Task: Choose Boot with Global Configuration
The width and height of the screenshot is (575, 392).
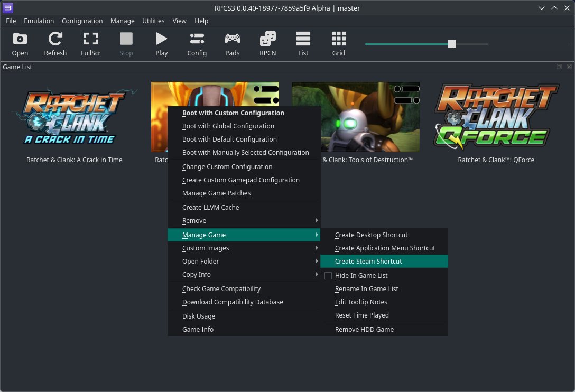Action: pos(228,126)
